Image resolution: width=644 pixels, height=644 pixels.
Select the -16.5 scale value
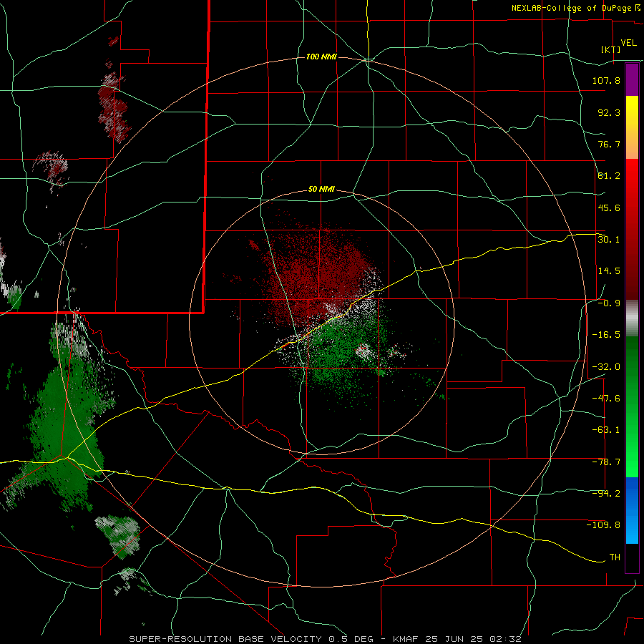point(606,335)
